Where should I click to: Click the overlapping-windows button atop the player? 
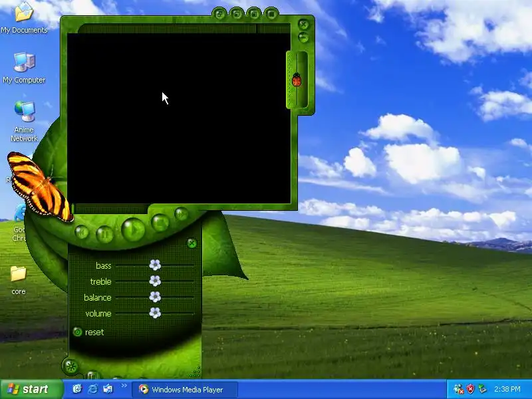coord(219,14)
